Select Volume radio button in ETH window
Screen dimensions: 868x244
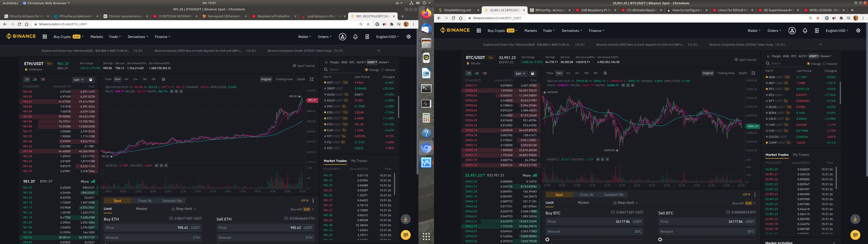click(382, 70)
